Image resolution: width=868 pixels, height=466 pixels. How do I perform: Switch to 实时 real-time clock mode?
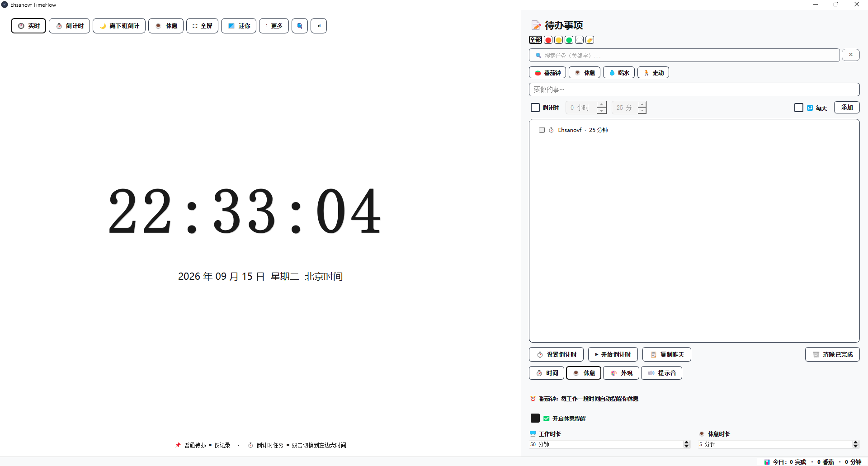click(x=28, y=26)
